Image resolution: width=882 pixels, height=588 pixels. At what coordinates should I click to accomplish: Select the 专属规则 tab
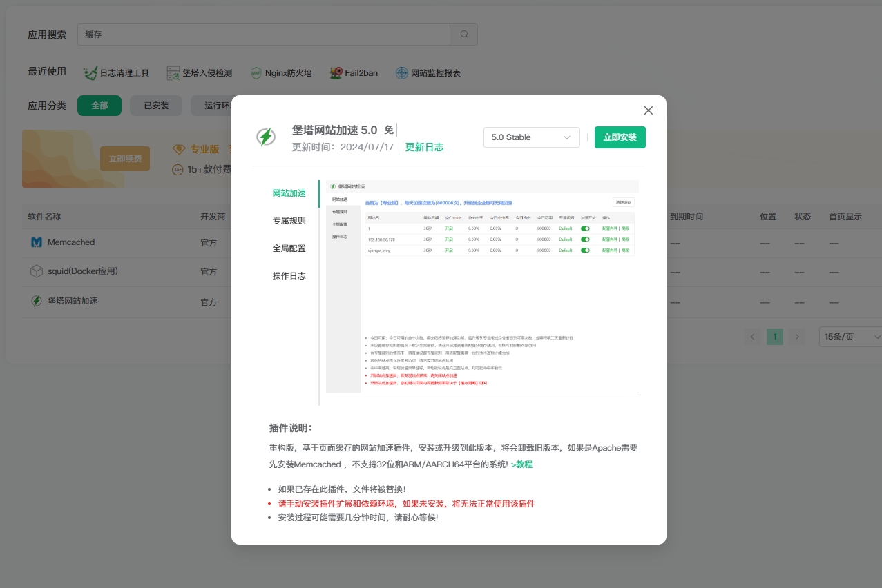click(289, 221)
